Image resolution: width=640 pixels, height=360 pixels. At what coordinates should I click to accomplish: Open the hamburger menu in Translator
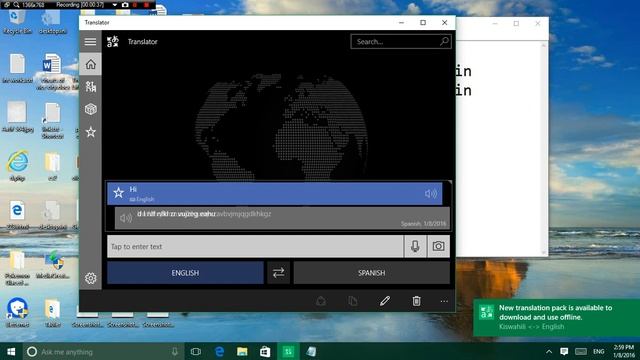click(90, 42)
